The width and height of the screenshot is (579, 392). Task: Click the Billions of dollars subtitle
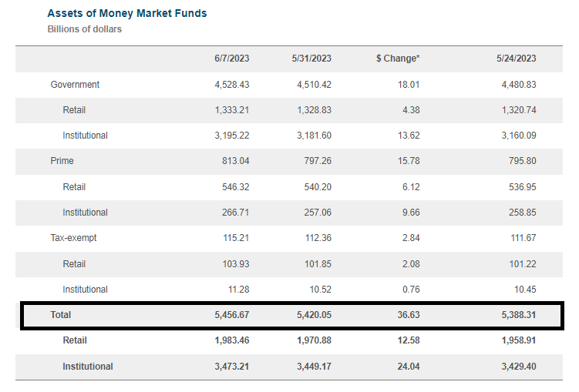tap(85, 29)
